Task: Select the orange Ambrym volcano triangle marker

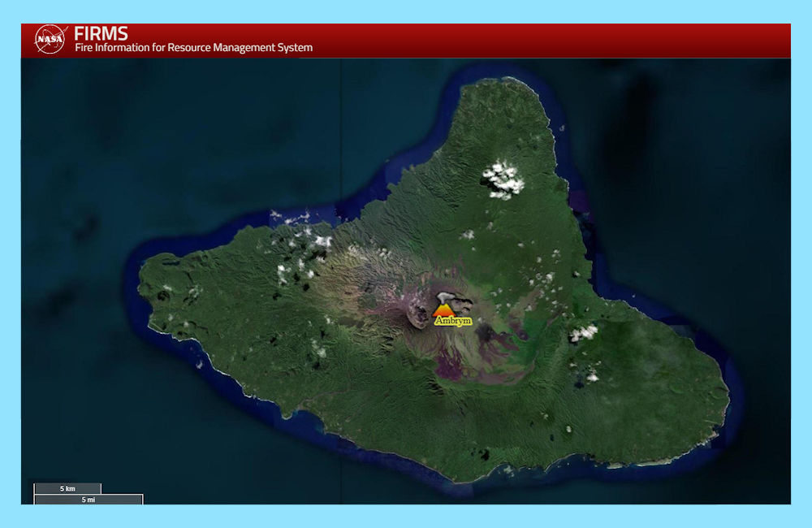Action: tap(443, 309)
